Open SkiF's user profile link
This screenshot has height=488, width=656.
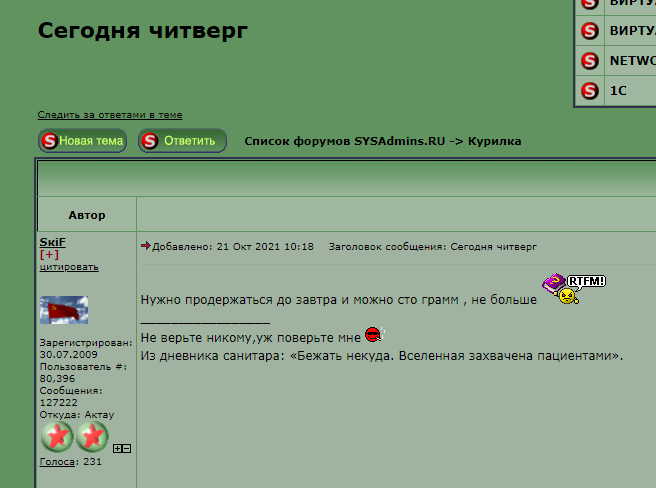pos(53,242)
